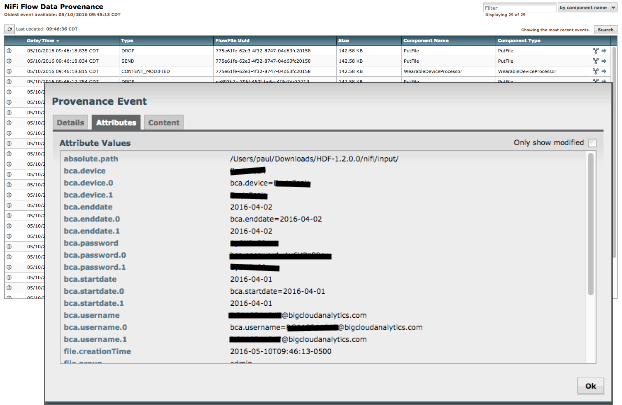622x405 pixels.
Task: Select the file.creationTime attribute name
Action: [97, 351]
